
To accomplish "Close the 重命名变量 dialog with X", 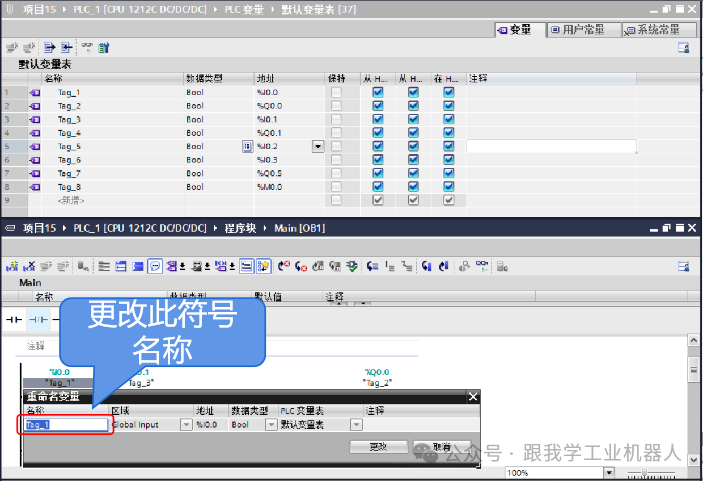I will point(473,397).
